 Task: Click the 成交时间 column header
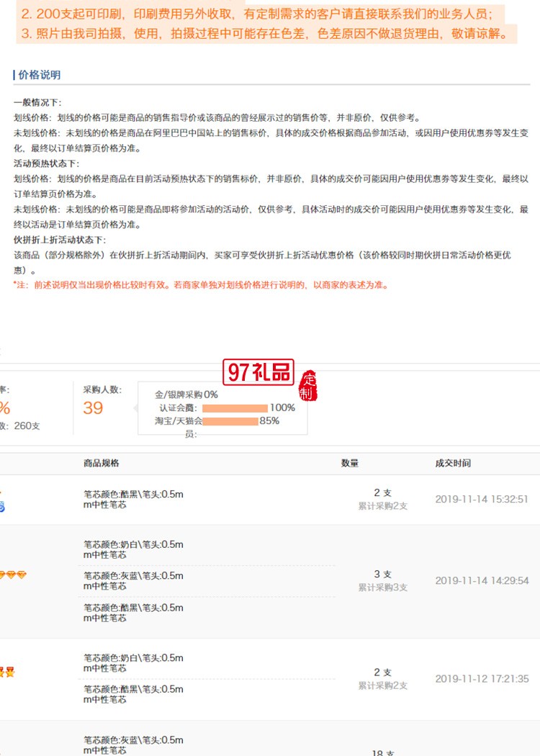[453, 463]
